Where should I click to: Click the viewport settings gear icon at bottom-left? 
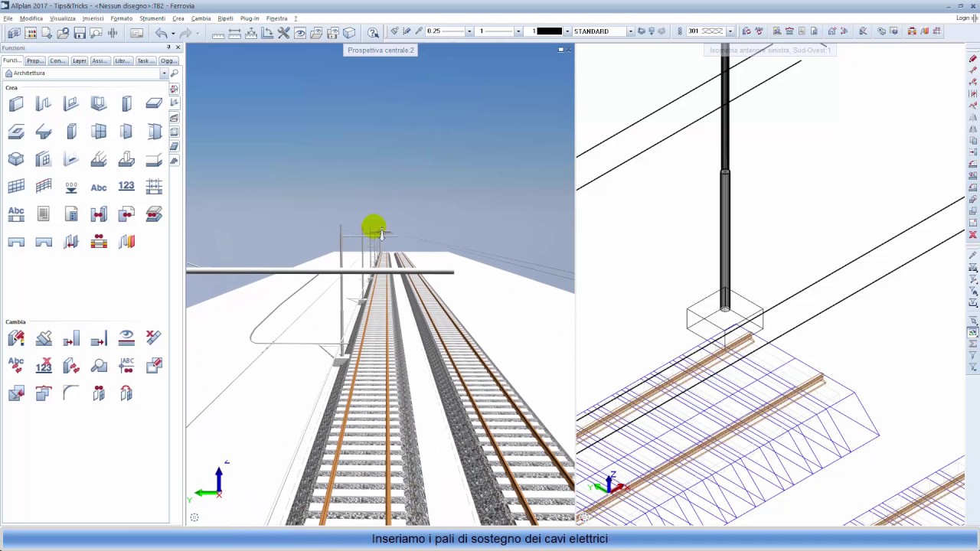pos(194,517)
